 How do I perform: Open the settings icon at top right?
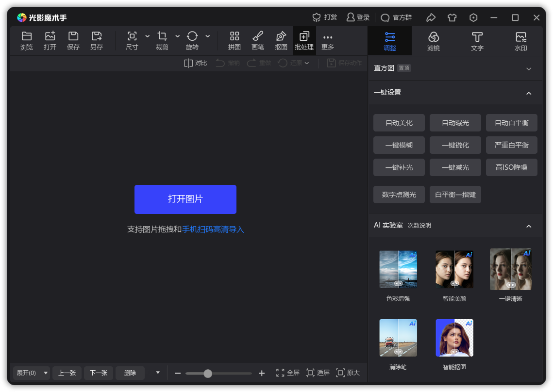pyautogui.click(x=473, y=17)
